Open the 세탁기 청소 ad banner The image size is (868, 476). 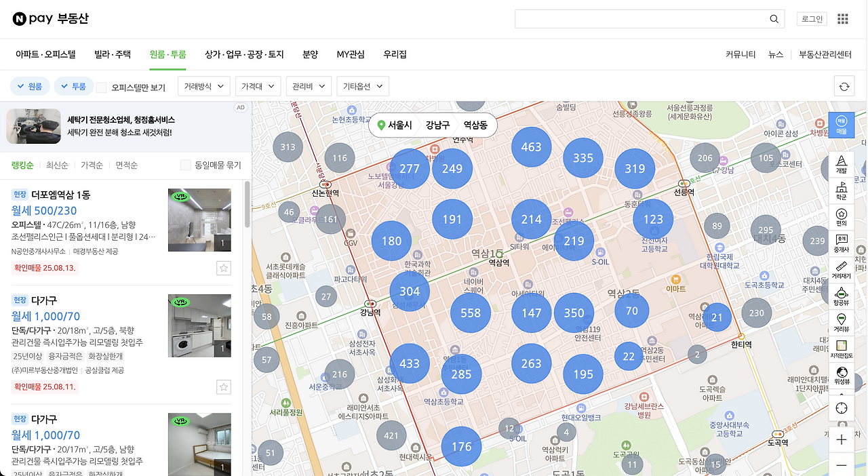click(x=125, y=127)
